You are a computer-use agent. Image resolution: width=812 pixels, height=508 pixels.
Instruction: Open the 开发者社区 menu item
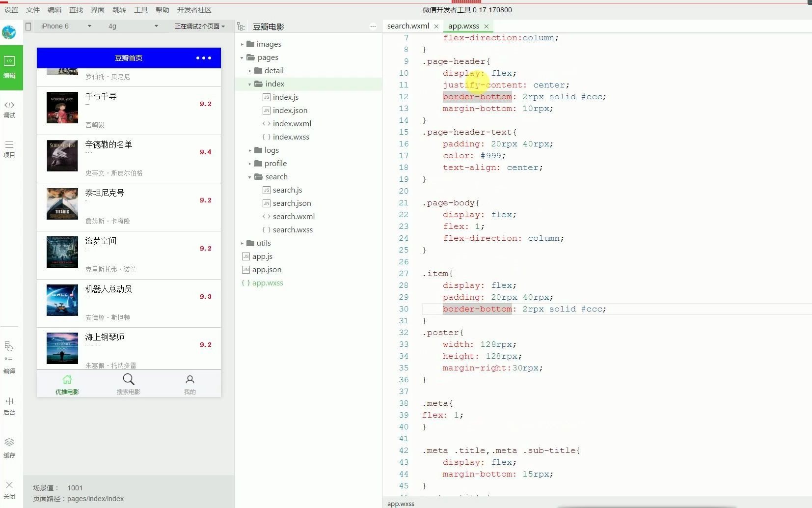(x=194, y=10)
